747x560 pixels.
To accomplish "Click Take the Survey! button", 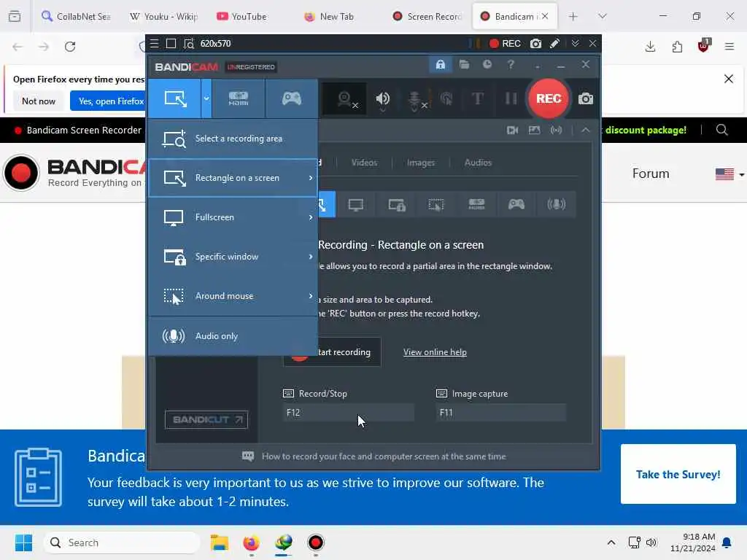I will [678, 474].
